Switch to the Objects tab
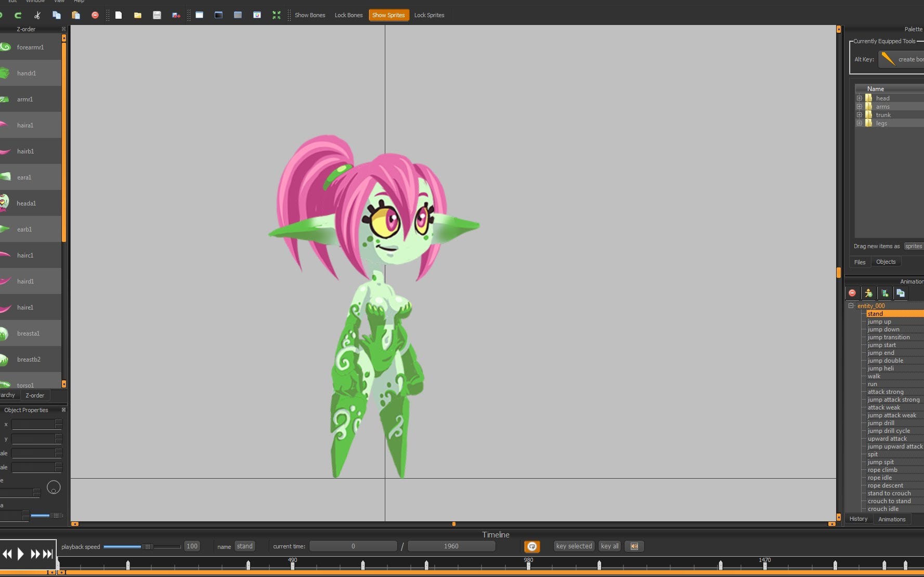 pos(886,262)
